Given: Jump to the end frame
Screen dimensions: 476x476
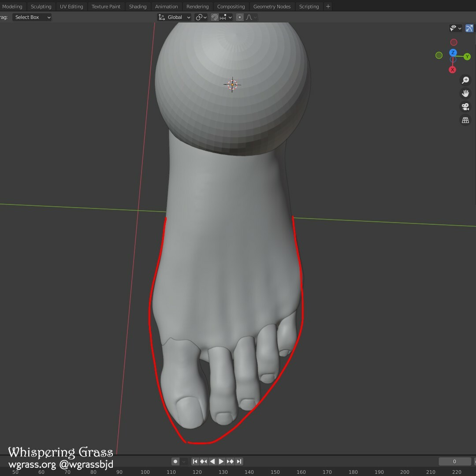Looking at the screenshot, I should pos(239,461).
